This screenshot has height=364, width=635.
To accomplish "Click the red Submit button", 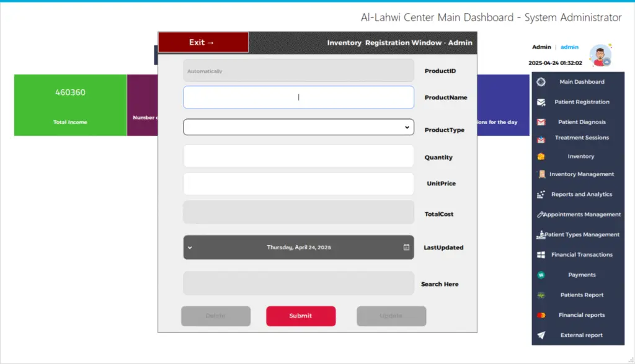I will point(301,316).
